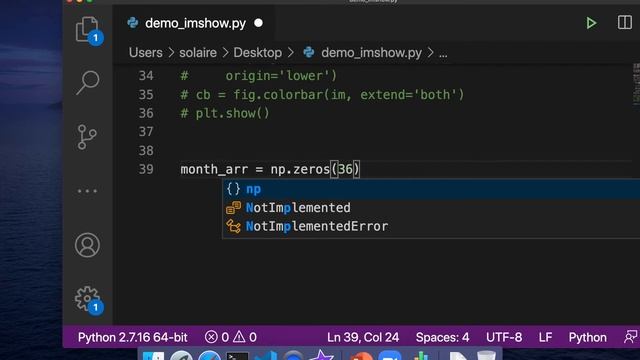The width and height of the screenshot is (640, 360).
Task: Change the UTF-8 file encoding
Action: (x=504, y=337)
